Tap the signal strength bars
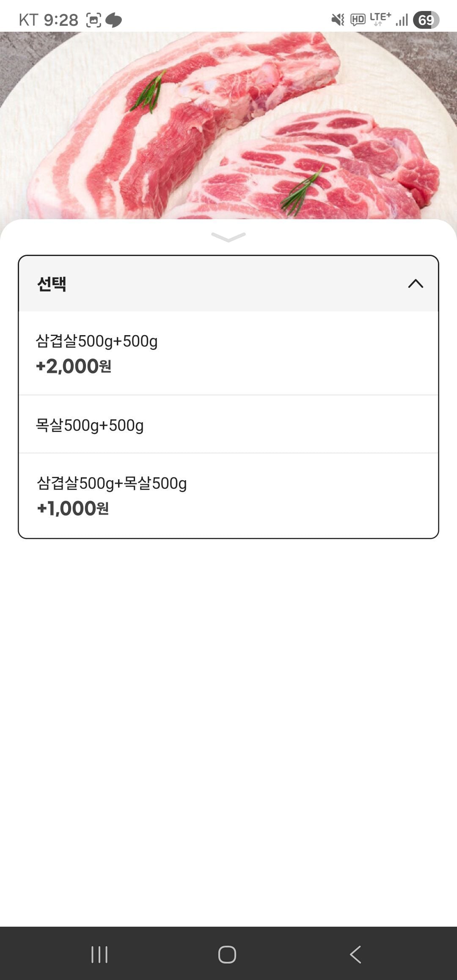Image resolution: width=457 pixels, height=980 pixels. pos(402,20)
